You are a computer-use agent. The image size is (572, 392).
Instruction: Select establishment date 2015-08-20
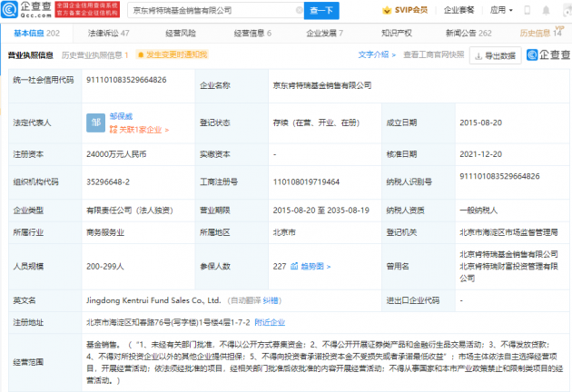click(x=481, y=122)
